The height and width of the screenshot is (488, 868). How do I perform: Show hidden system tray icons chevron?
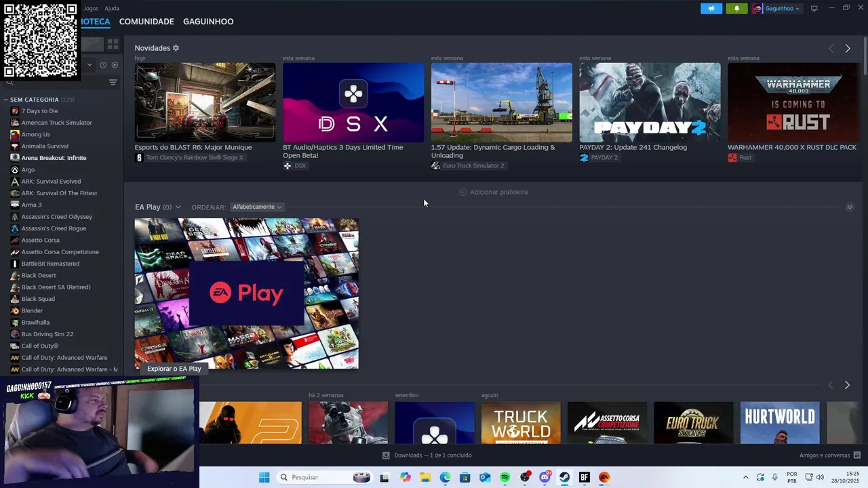click(x=746, y=477)
